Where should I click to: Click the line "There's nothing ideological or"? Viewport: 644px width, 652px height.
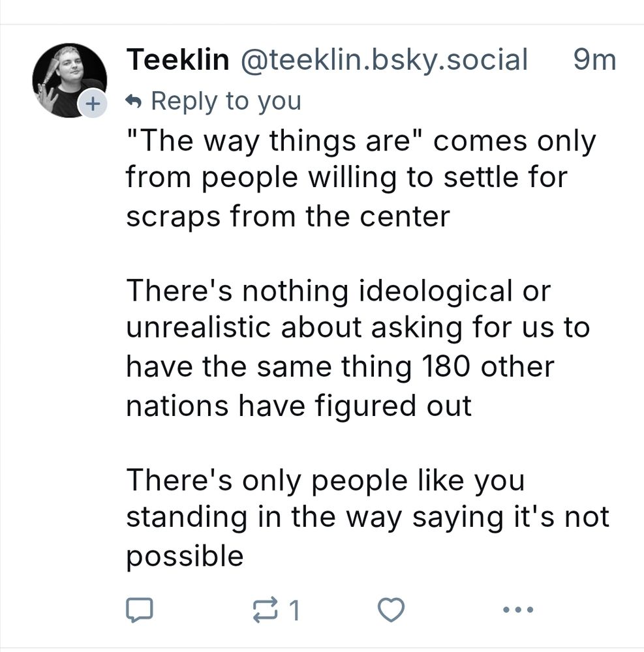click(338, 291)
